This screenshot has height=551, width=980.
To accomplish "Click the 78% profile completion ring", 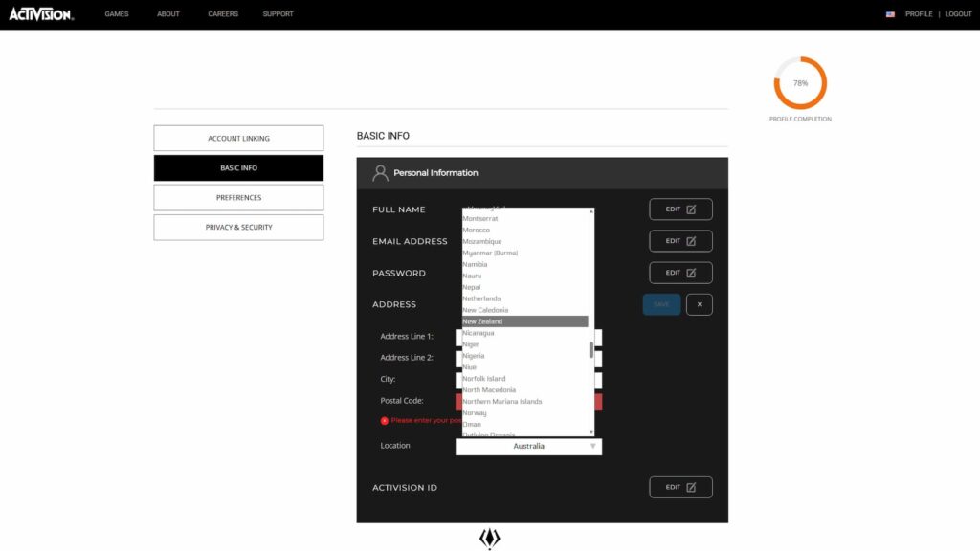I will coord(800,83).
